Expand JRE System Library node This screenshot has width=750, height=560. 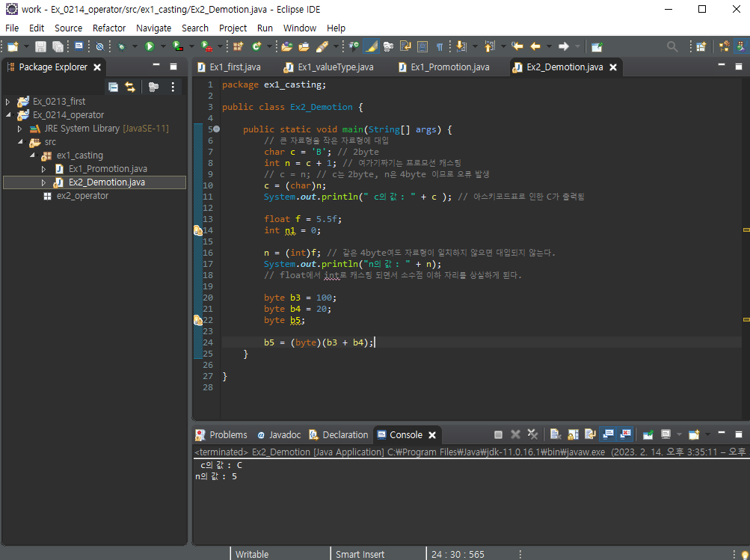point(19,129)
